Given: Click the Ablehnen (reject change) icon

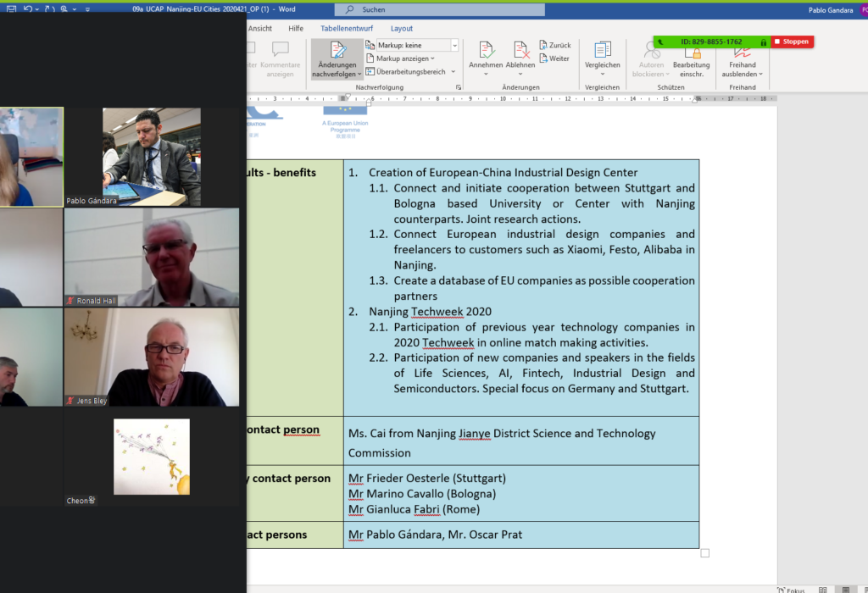Looking at the screenshot, I should tap(520, 51).
